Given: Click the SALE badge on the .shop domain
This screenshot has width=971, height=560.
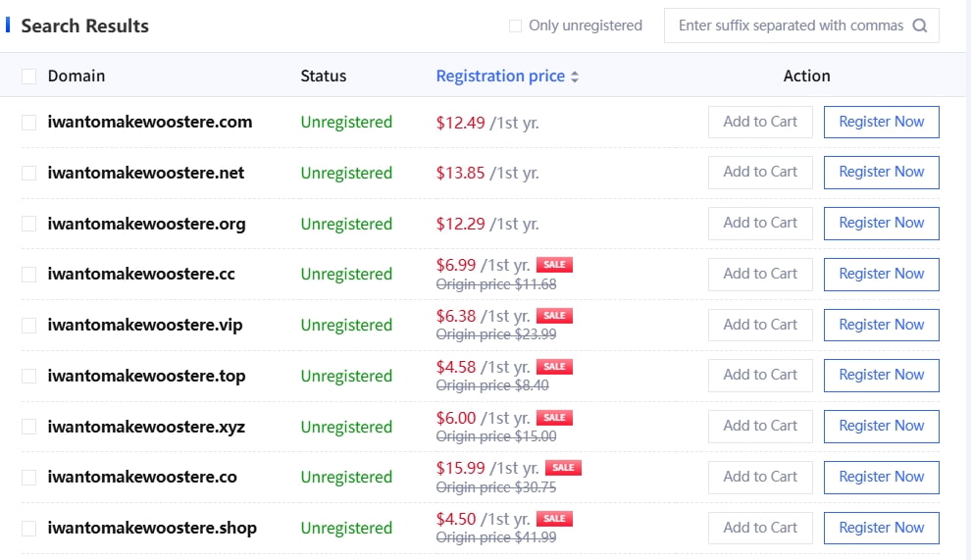Looking at the screenshot, I should click(554, 519).
